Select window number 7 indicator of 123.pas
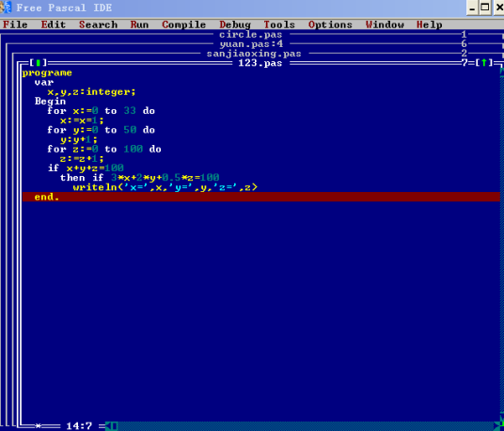504x431 pixels. tap(465, 63)
